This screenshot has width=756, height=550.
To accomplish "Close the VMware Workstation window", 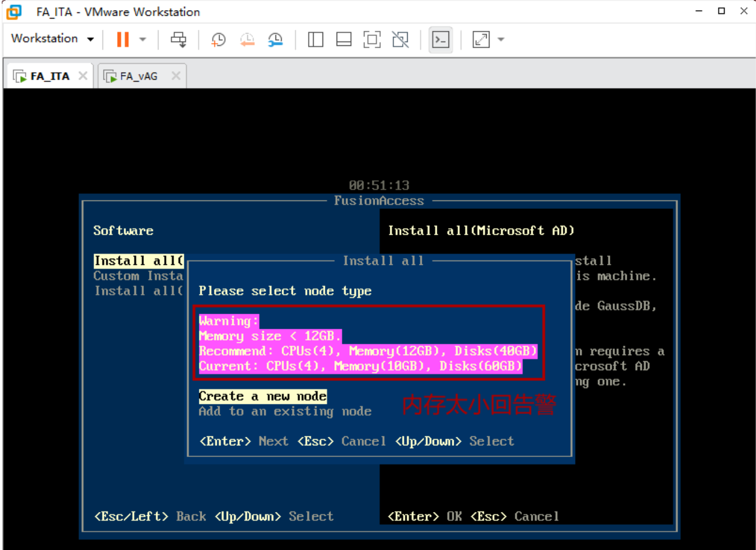I will (744, 11).
